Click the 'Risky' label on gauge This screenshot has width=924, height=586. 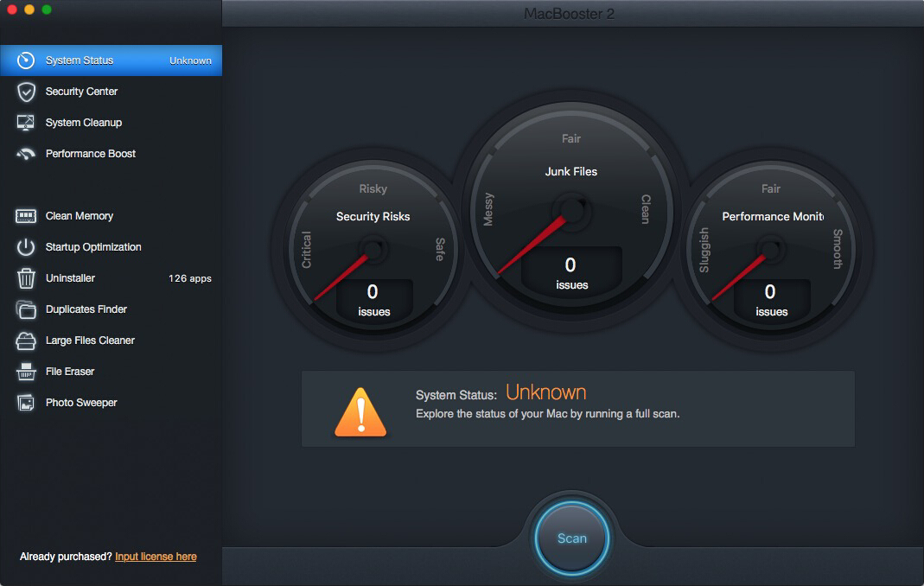point(373,188)
